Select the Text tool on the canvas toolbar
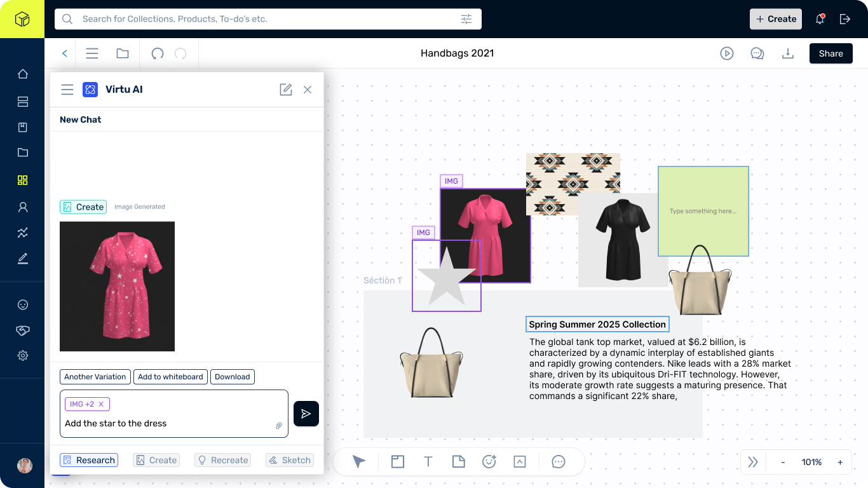The height and width of the screenshot is (488, 868). 428,461
